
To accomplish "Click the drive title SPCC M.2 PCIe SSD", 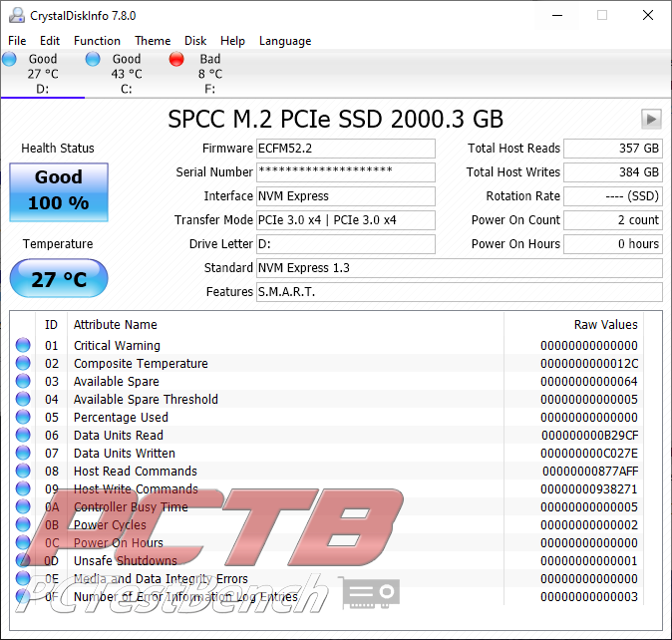I will [x=335, y=119].
